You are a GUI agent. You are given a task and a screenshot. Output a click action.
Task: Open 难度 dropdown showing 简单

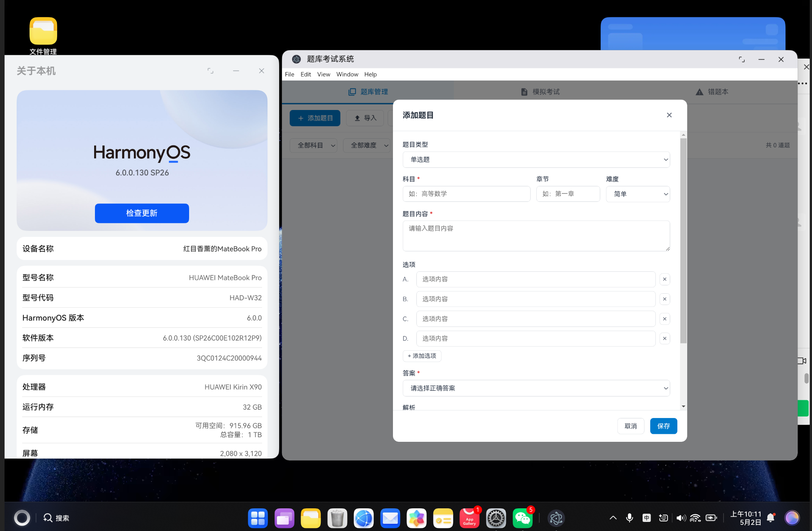click(638, 194)
